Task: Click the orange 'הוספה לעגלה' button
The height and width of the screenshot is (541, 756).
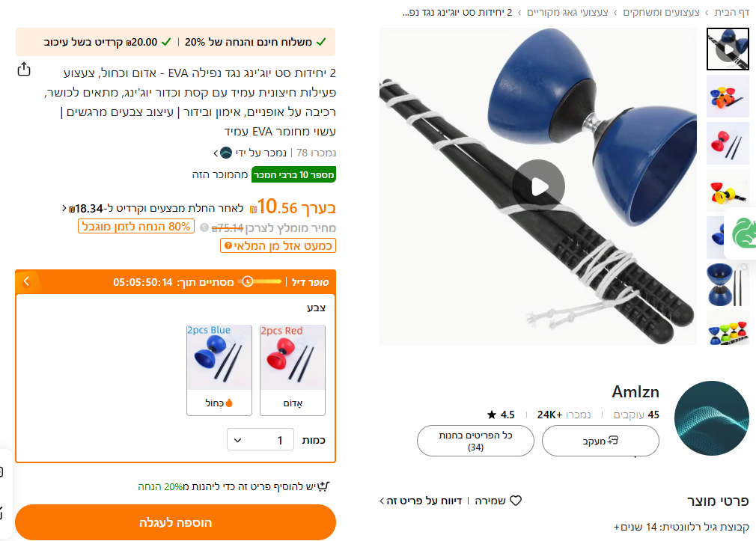Action: pyautogui.click(x=175, y=522)
